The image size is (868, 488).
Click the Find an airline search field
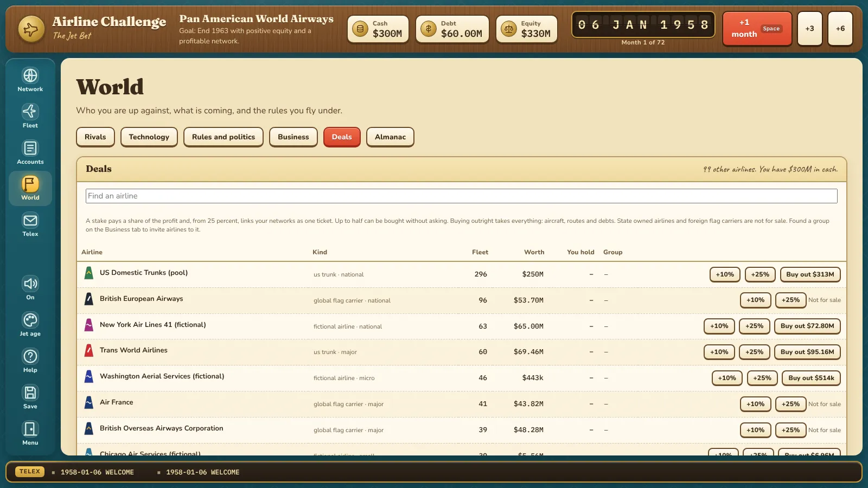pyautogui.click(x=462, y=196)
